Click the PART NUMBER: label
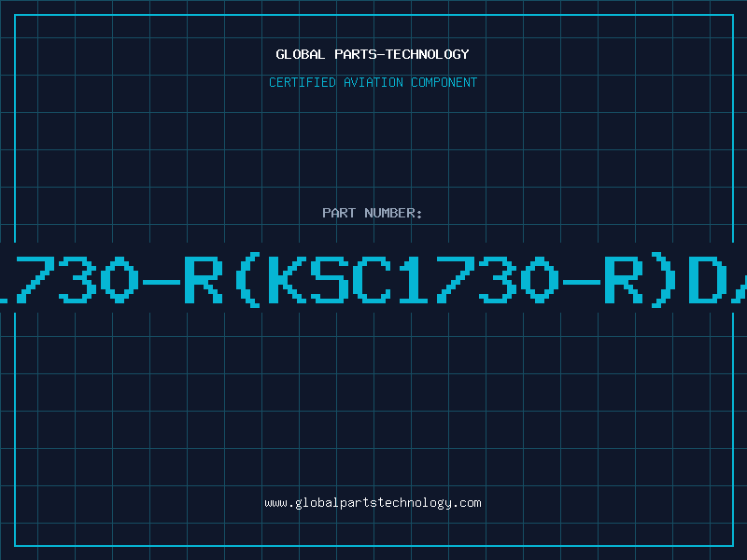The height and width of the screenshot is (560, 747). tap(373, 213)
